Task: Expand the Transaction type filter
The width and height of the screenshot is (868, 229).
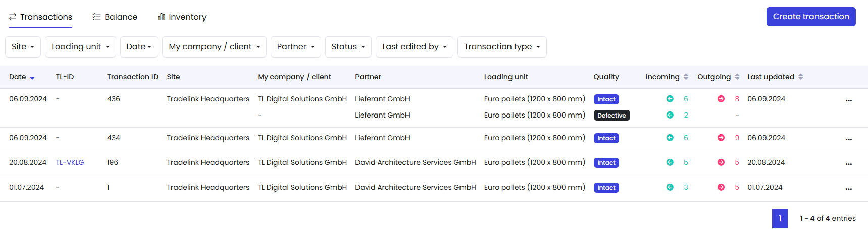Action: [x=502, y=47]
